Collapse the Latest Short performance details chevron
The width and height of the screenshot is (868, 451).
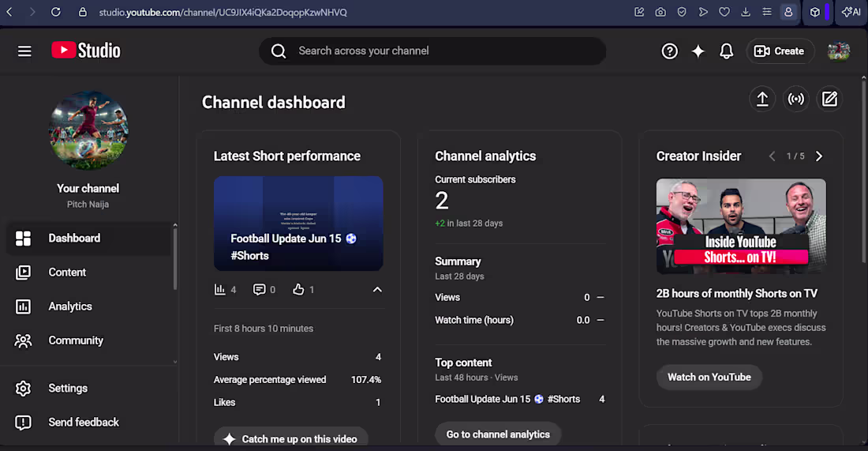coord(377,289)
